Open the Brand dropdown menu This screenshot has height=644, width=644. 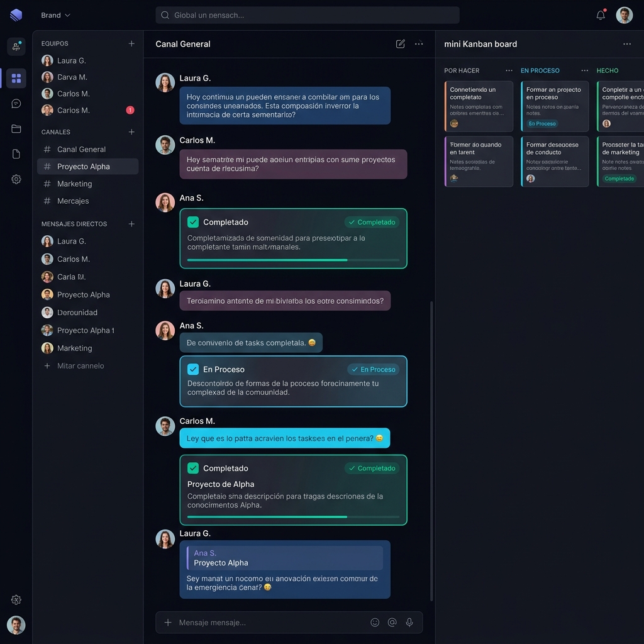coord(55,15)
